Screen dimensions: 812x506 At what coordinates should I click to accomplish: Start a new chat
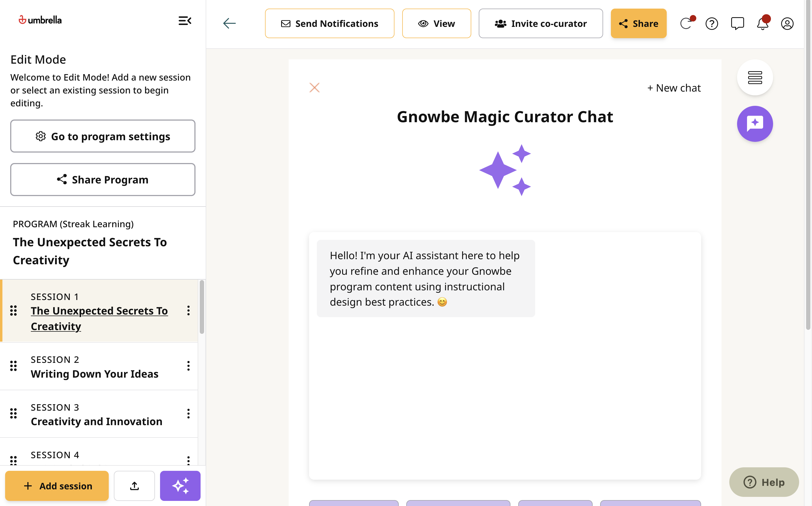pos(674,88)
